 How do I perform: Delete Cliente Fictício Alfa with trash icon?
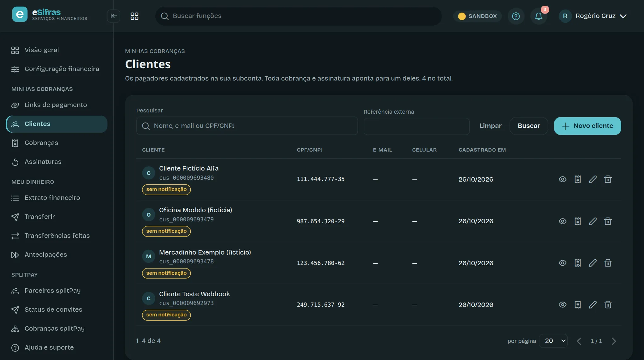click(608, 179)
